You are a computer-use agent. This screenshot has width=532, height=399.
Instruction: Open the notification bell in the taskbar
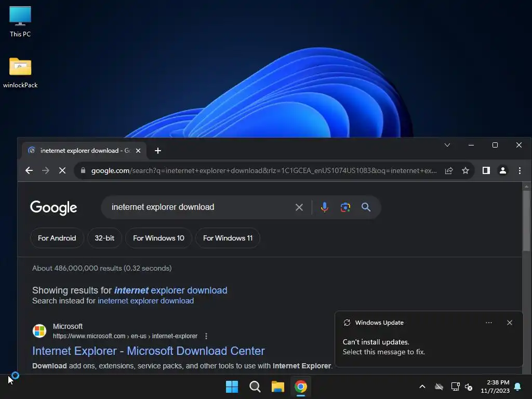518,387
